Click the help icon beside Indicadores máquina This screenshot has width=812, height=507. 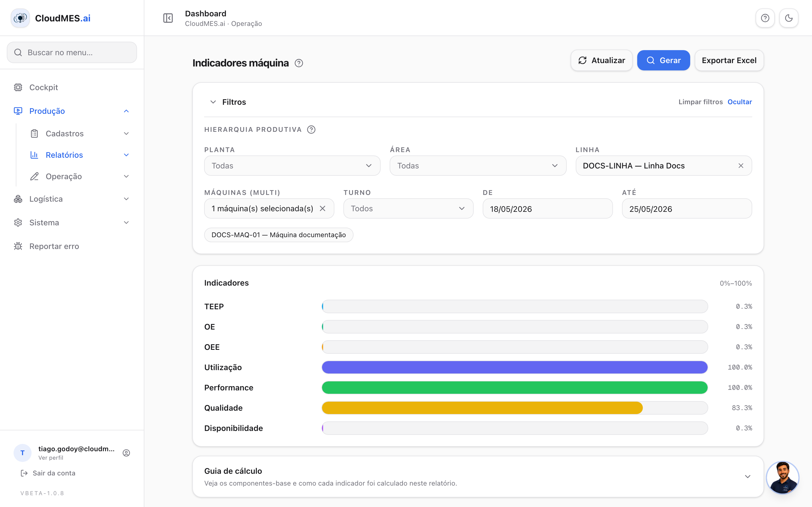pos(299,63)
